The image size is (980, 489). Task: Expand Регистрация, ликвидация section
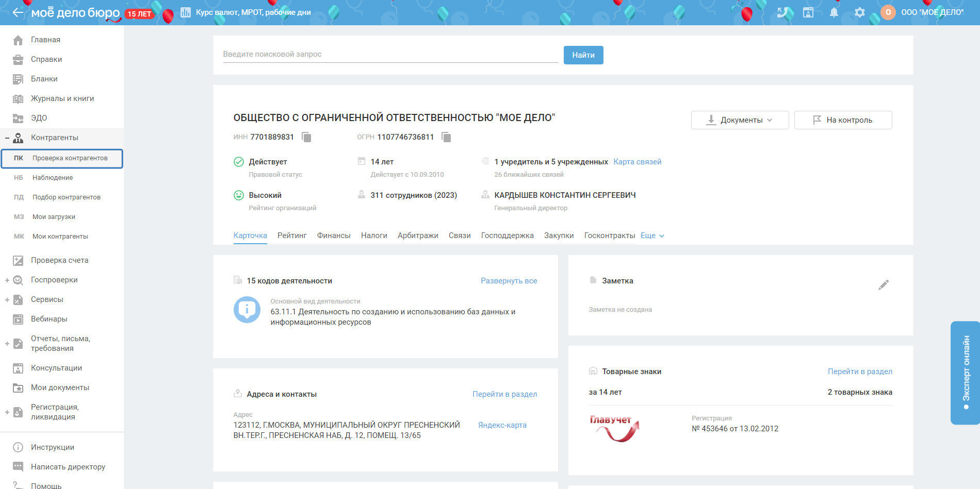tap(7, 412)
